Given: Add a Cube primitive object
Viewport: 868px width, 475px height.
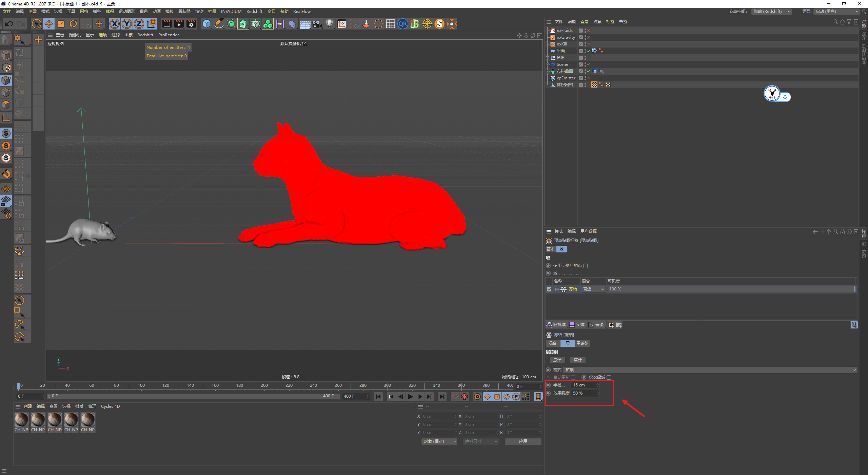Looking at the screenshot, I should [x=206, y=24].
